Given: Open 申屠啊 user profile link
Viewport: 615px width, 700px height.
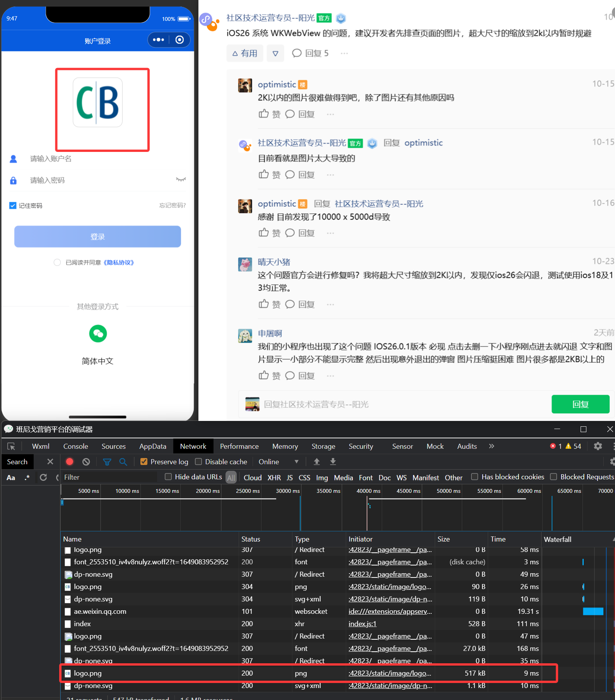Looking at the screenshot, I should pyautogui.click(x=270, y=333).
